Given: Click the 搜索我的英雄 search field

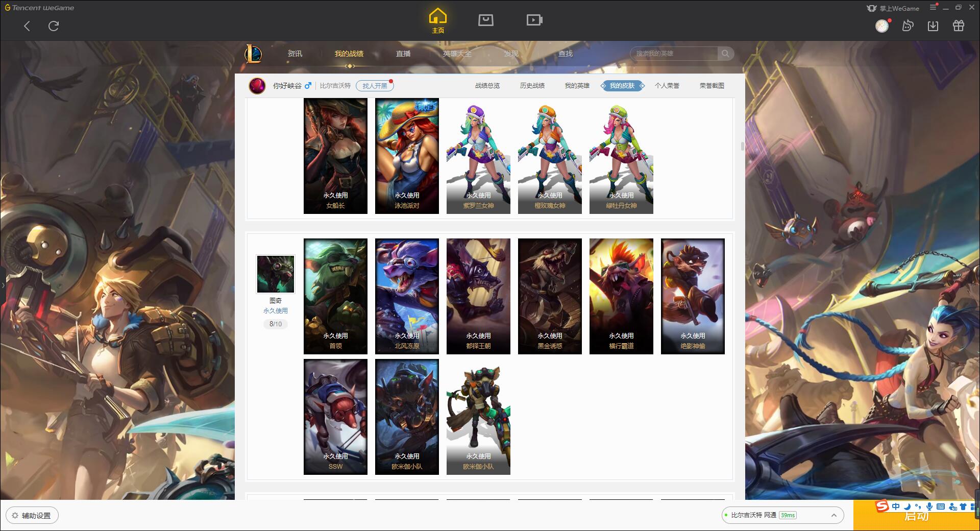Looking at the screenshot, I should click(675, 54).
